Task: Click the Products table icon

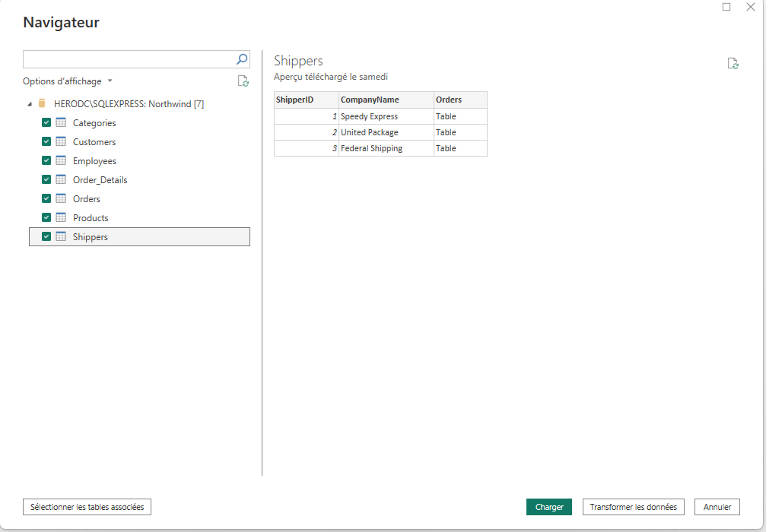Action: pyautogui.click(x=61, y=217)
